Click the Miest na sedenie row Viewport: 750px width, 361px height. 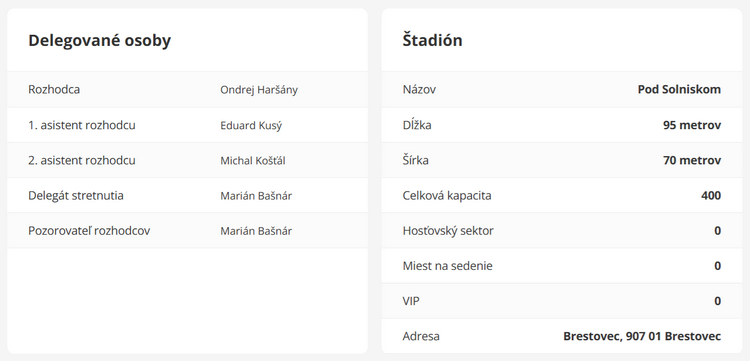(562, 266)
